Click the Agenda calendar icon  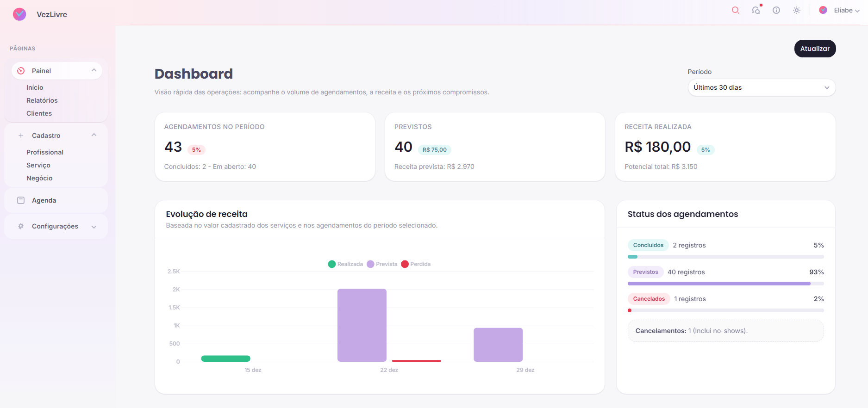tap(21, 200)
